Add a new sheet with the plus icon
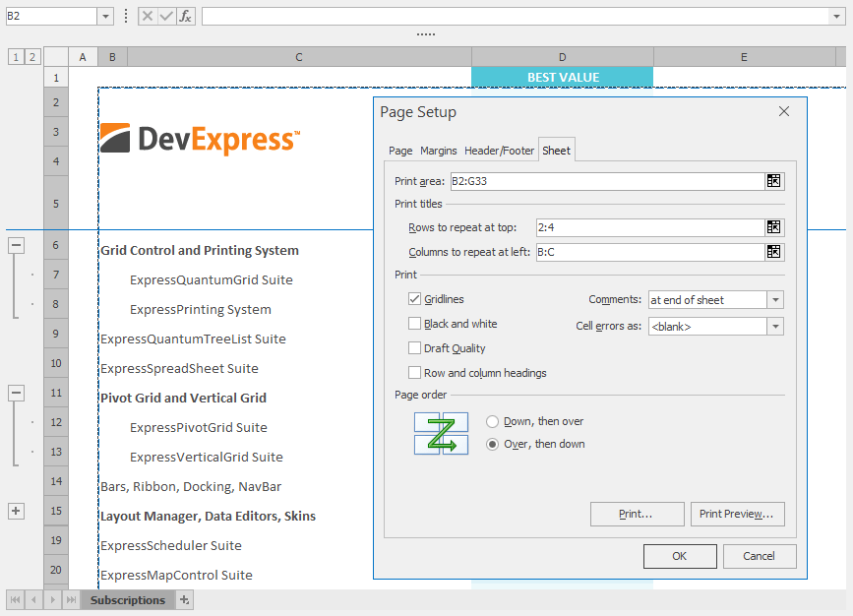This screenshot has width=853, height=616. pyautogui.click(x=184, y=599)
